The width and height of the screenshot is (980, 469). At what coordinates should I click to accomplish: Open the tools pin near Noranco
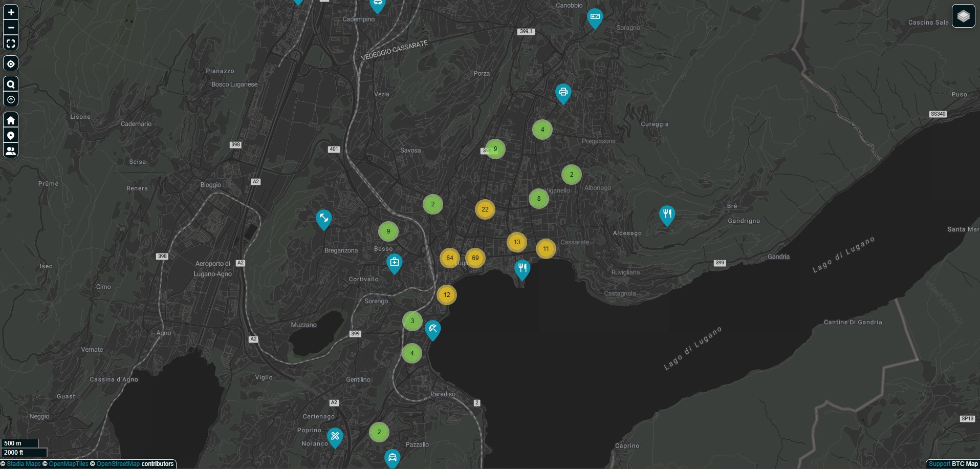335,435
